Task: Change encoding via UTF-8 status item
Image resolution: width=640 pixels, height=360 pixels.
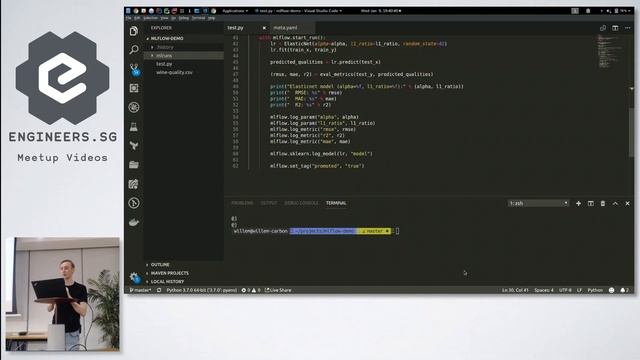Action: pyautogui.click(x=565, y=290)
